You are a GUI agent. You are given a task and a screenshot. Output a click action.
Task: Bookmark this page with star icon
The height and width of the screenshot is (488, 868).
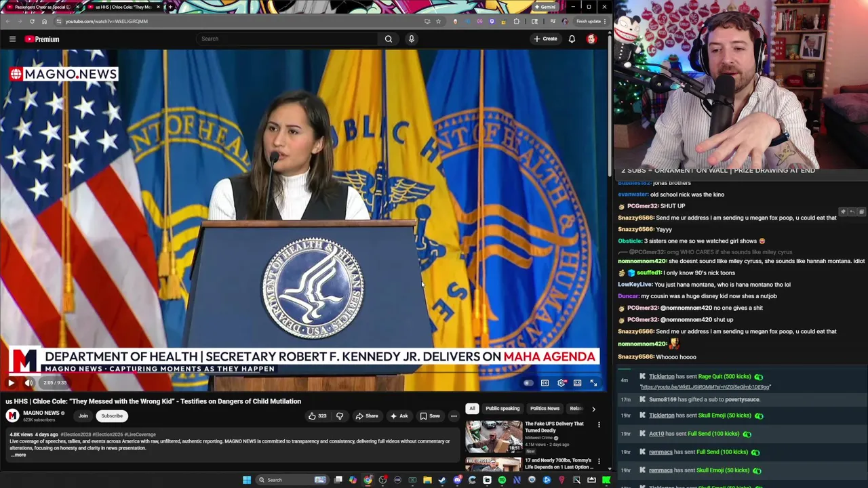438,21
